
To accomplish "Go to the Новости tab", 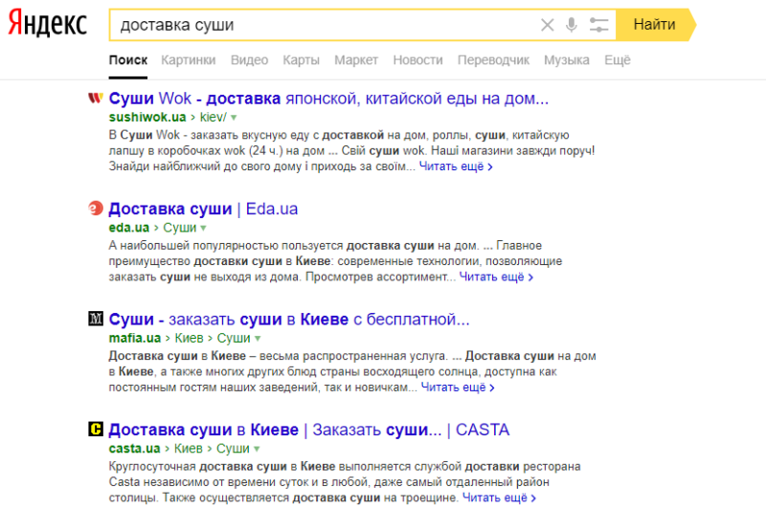I will tap(417, 60).
